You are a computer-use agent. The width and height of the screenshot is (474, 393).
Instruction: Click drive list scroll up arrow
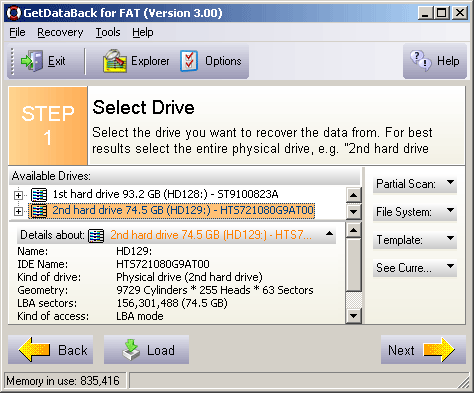(x=354, y=195)
